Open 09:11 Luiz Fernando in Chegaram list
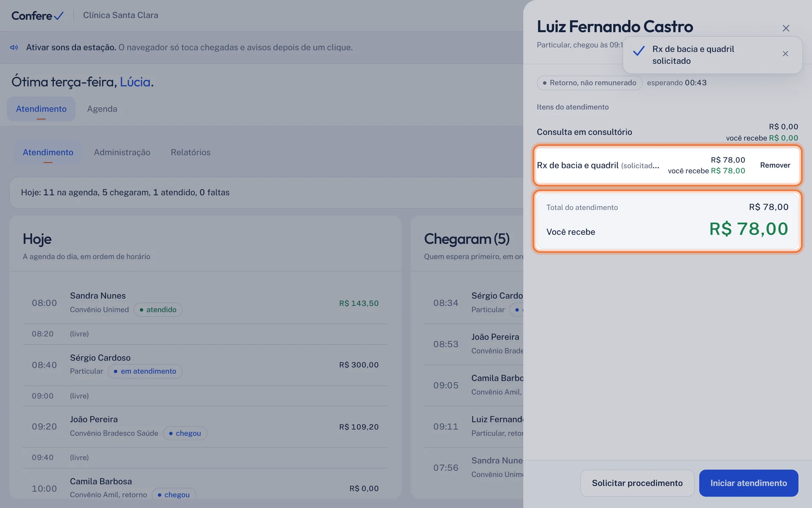Screen dimensions: 812x508 [474, 426]
